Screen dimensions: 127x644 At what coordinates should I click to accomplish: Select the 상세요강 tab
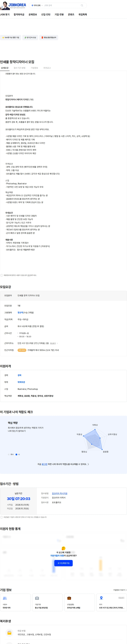(5, 68)
